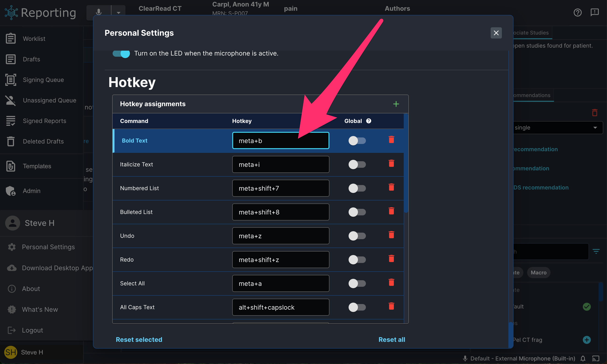Open the help question mark icon
This screenshot has width=607, height=364.
pyautogui.click(x=578, y=12)
